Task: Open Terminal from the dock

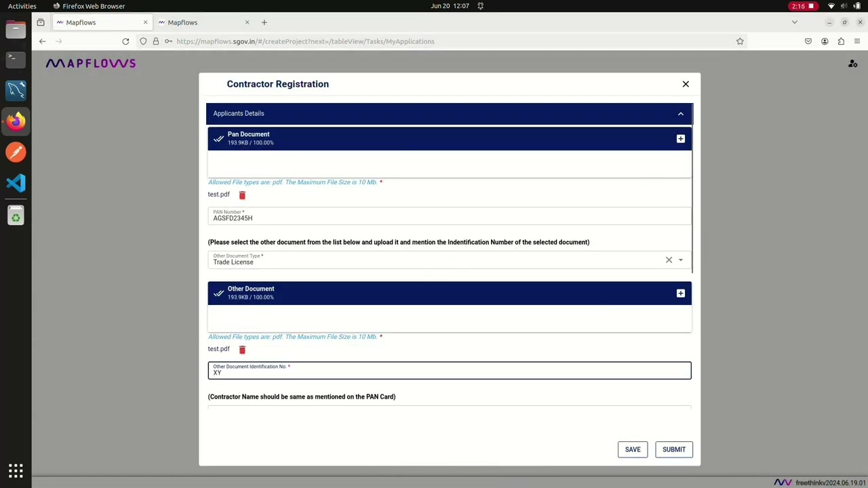Action: [x=16, y=59]
